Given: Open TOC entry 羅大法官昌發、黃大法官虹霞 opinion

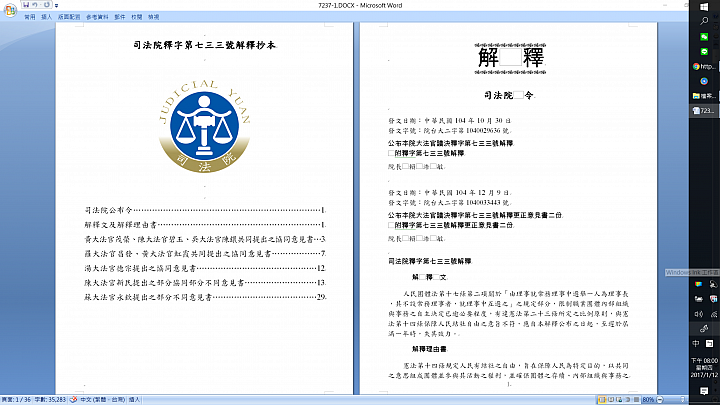Looking at the screenshot, I should pyautogui.click(x=205, y=253).
